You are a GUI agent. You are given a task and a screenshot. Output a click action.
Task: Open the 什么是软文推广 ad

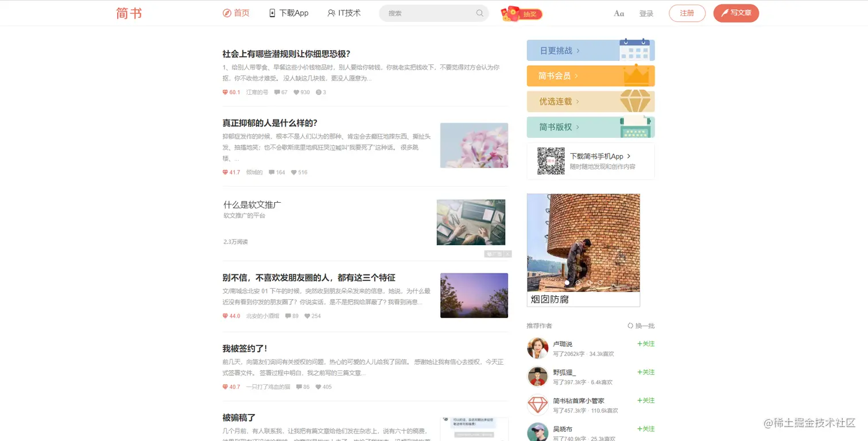click(252, 204)
